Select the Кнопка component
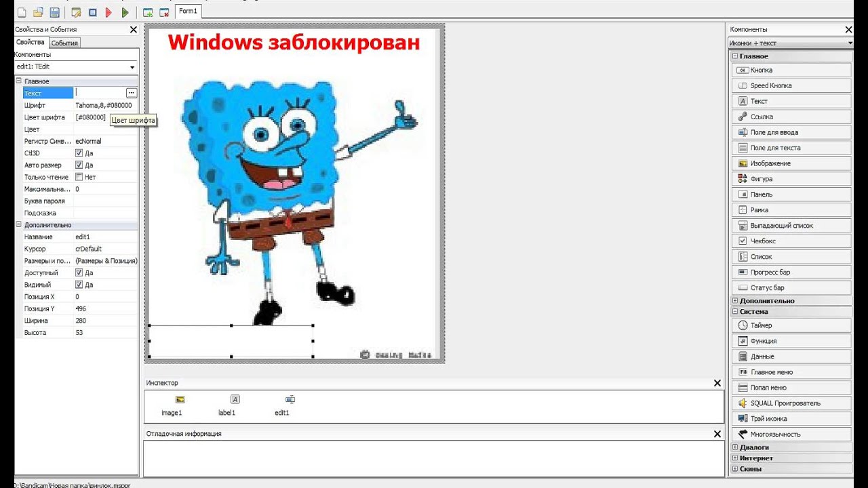The height and width of the screenshot is (488, 868). coord(791,70)
